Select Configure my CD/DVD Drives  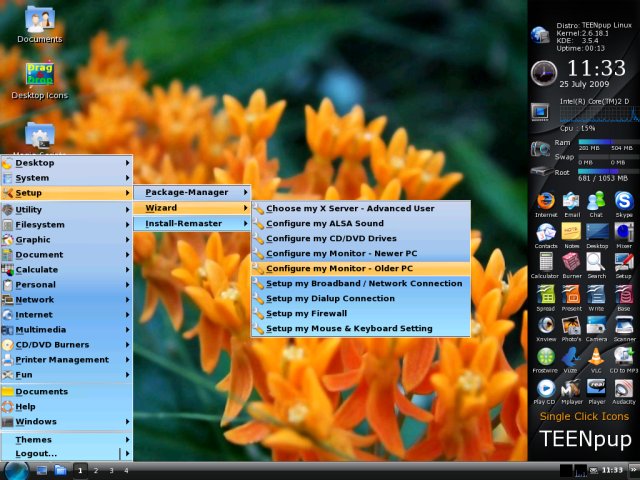361,238
